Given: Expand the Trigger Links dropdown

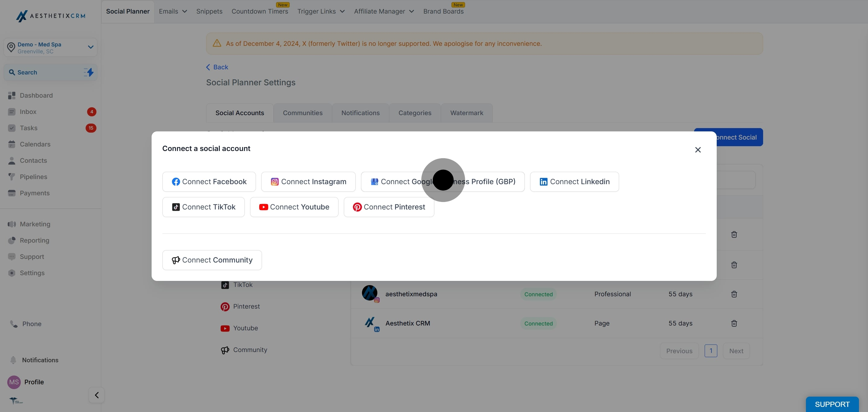Looking at the screenshot, I should point(321,11).
